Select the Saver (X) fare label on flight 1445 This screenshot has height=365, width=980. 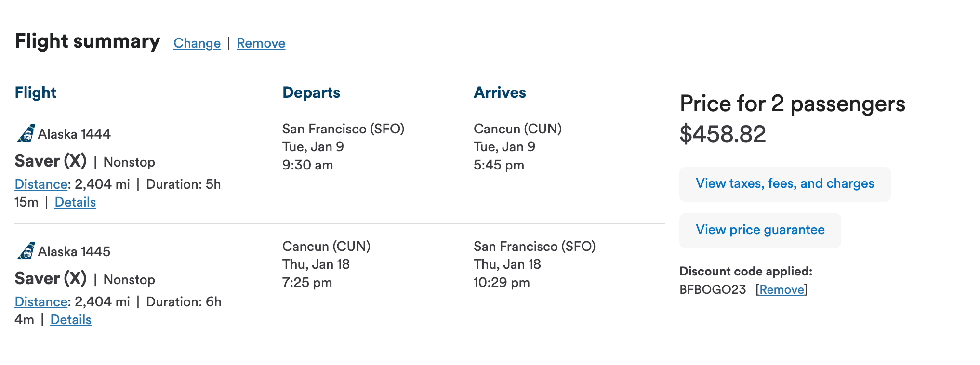tap(50, 278)
